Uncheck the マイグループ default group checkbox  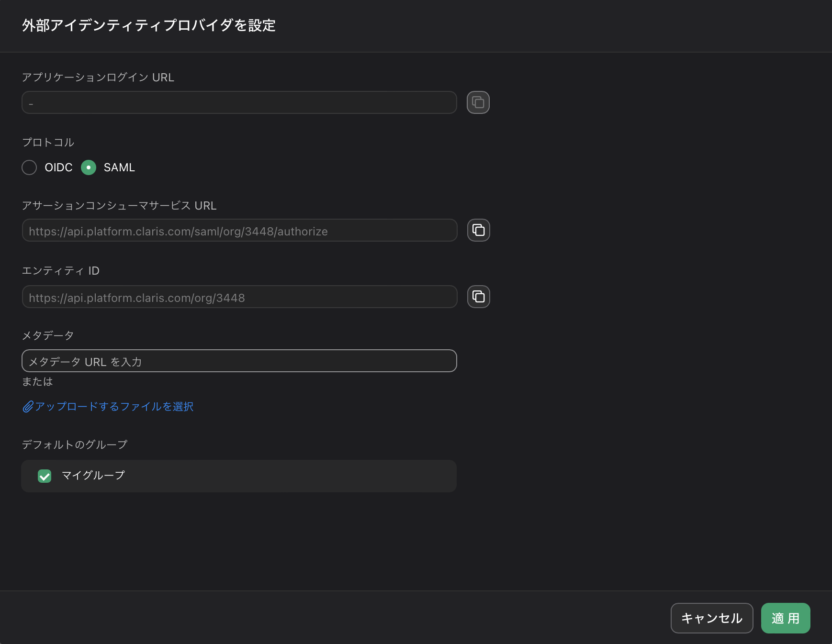(x=45, y=476)
